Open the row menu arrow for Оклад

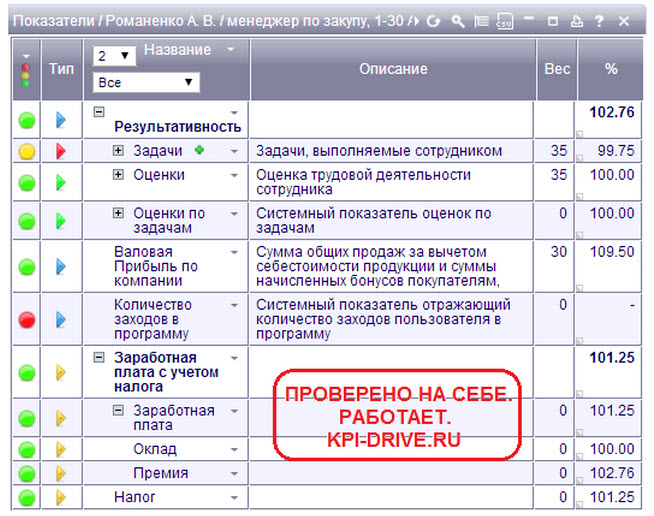[x=234, y=450]
